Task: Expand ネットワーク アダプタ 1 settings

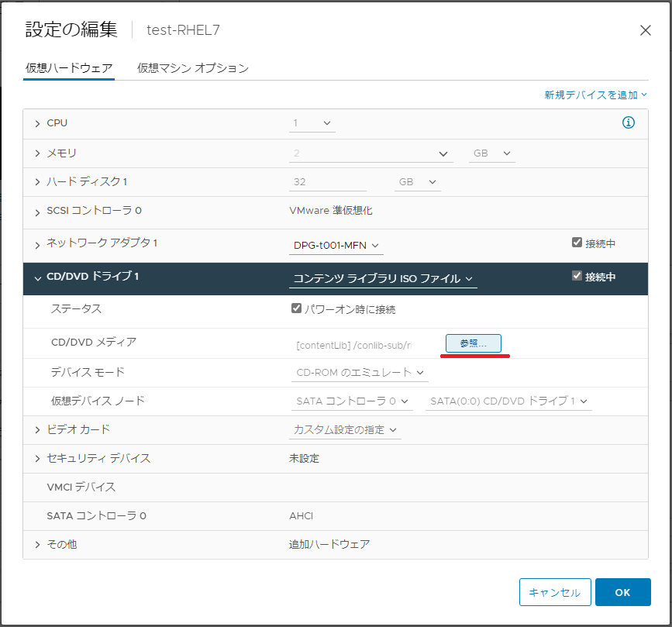Action: (38, 245)
